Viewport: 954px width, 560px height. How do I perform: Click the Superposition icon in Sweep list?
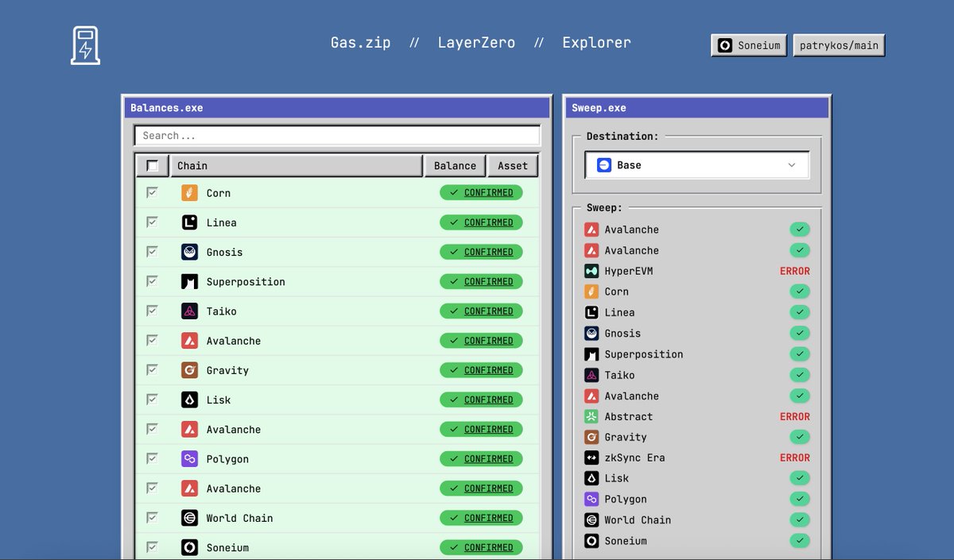click(591, 354)
